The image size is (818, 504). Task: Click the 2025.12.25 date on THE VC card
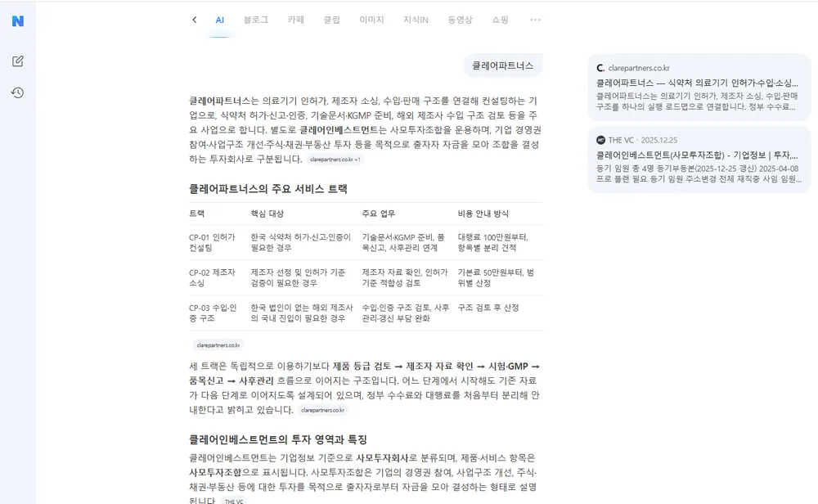pos(658,140)
